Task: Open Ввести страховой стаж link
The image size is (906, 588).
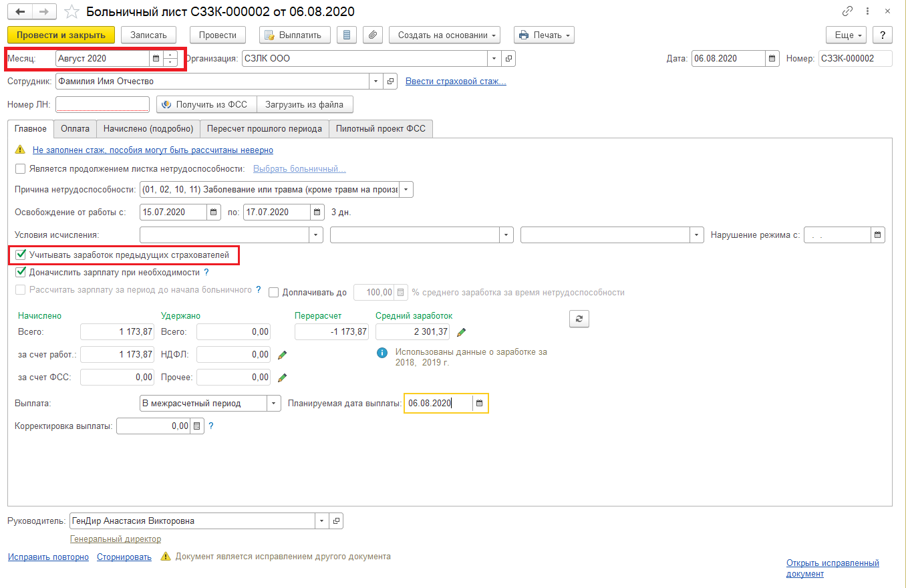Action: (456, 82)
